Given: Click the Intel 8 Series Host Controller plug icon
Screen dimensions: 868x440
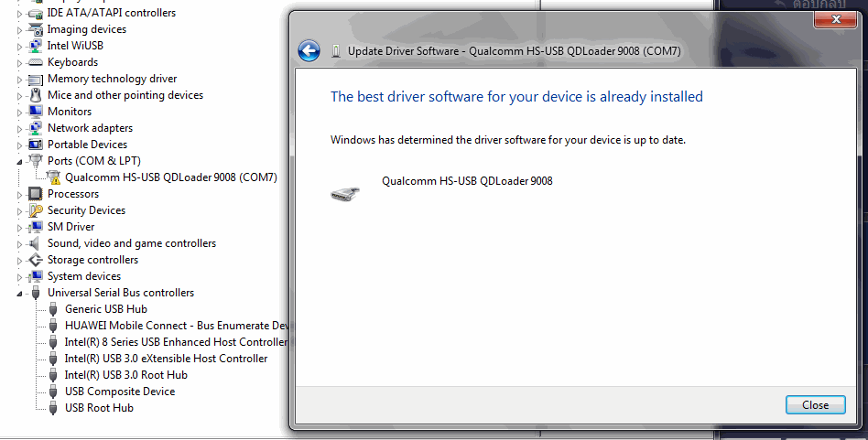Looking at the screenshot, I should (x=53, y=343).
